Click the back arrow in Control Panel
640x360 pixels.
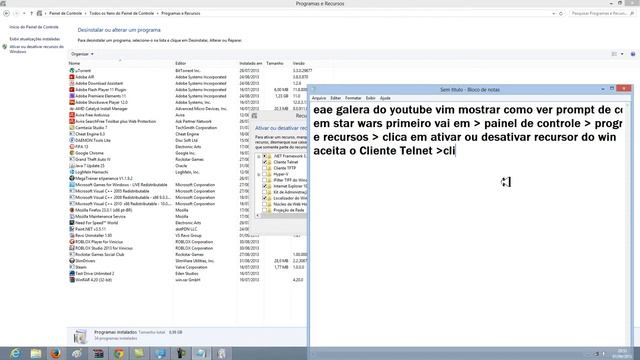tap(6, 13)
